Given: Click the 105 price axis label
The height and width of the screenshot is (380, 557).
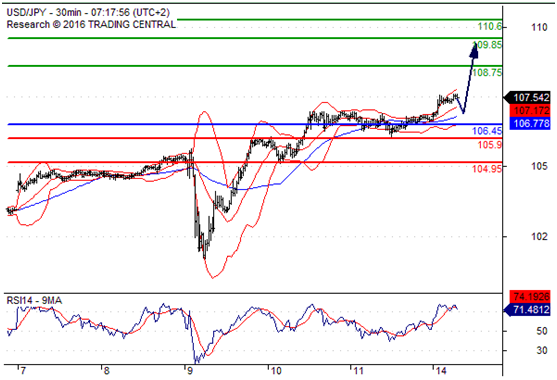Looking at the screenshot, I should (x=539, y=166).
